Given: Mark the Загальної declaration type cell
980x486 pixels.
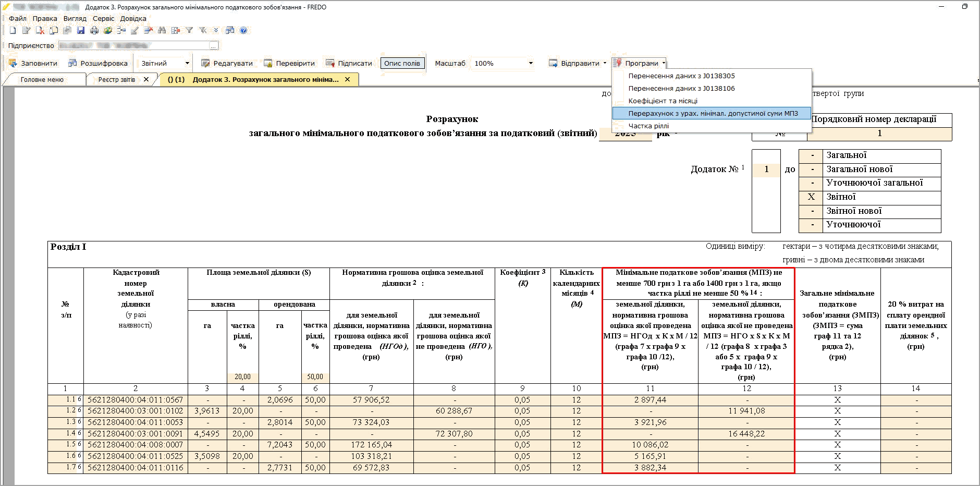Looking at the screenshot, I should tap(811, 155).
